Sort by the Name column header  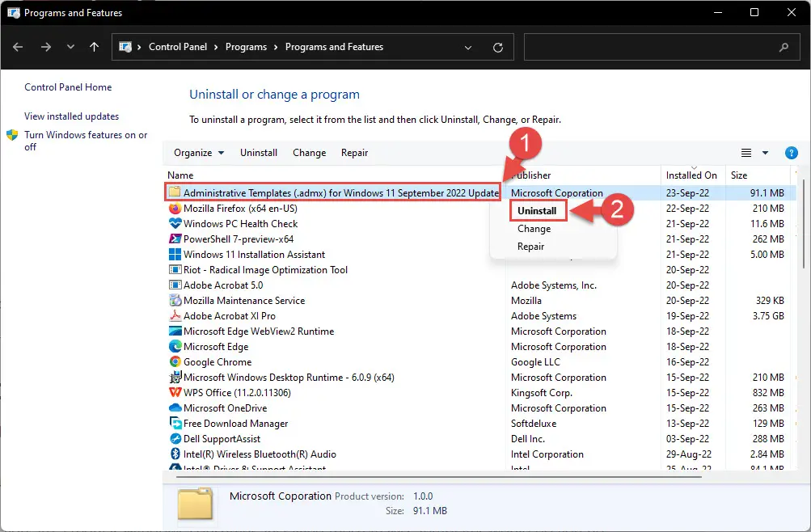coord(180,175)
